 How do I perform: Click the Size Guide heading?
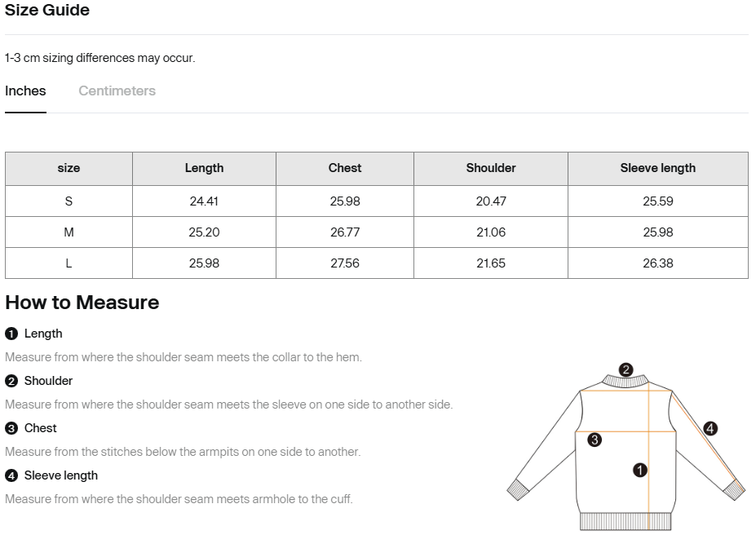[x=47, y=11]
